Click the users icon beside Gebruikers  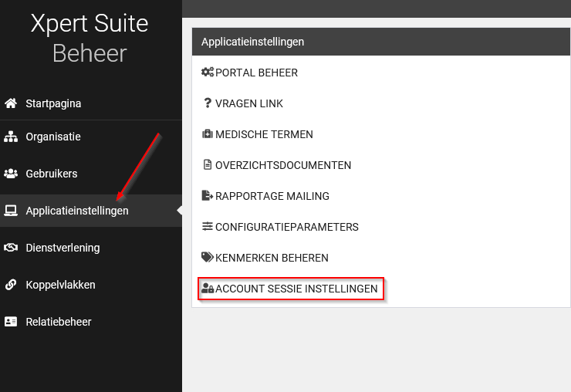11,174
